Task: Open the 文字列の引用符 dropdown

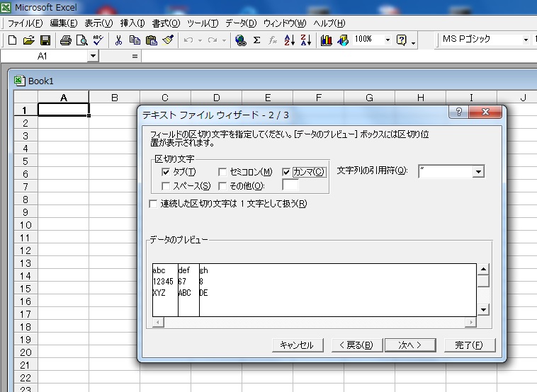Action: 478,171
